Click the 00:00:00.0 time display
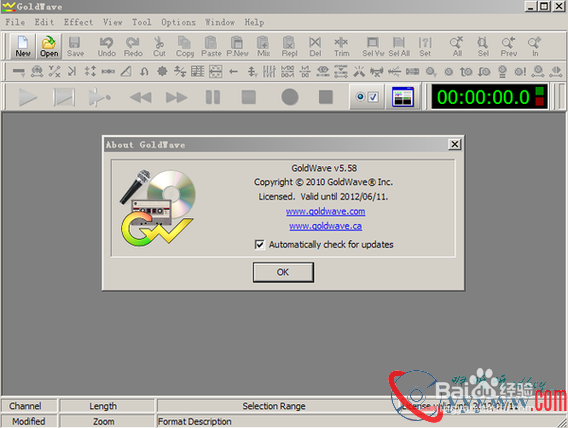568x428 pixels. click(x=489, y=97)
